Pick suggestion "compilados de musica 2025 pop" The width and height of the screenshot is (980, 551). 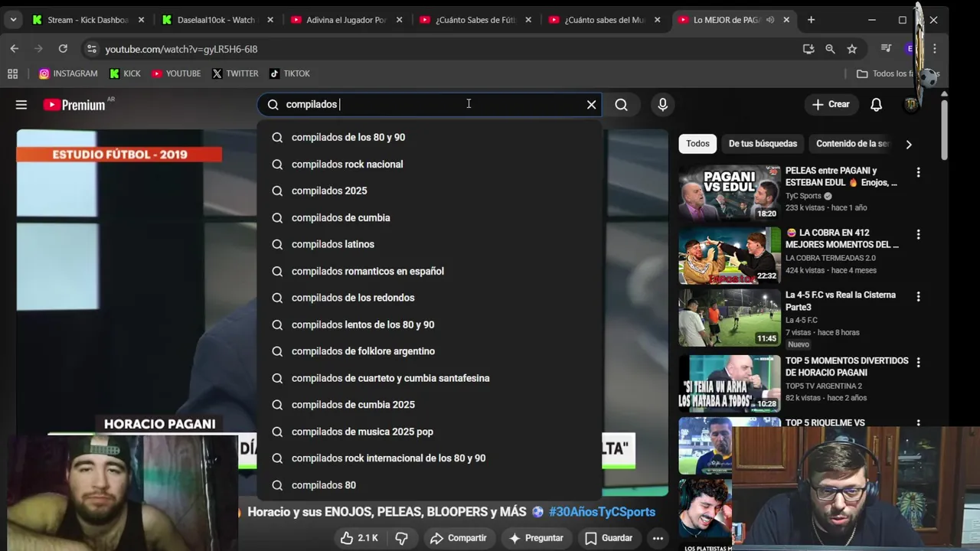(430, 432)
